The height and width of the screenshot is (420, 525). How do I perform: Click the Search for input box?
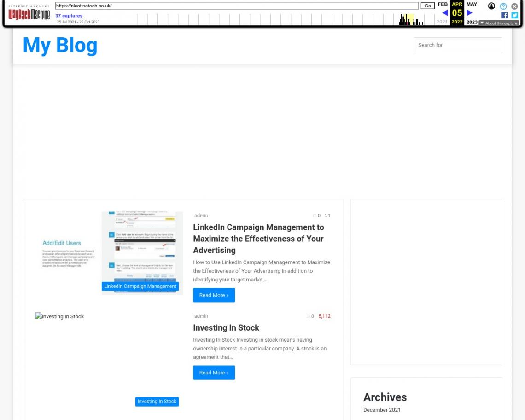click(x=457, y=45)
